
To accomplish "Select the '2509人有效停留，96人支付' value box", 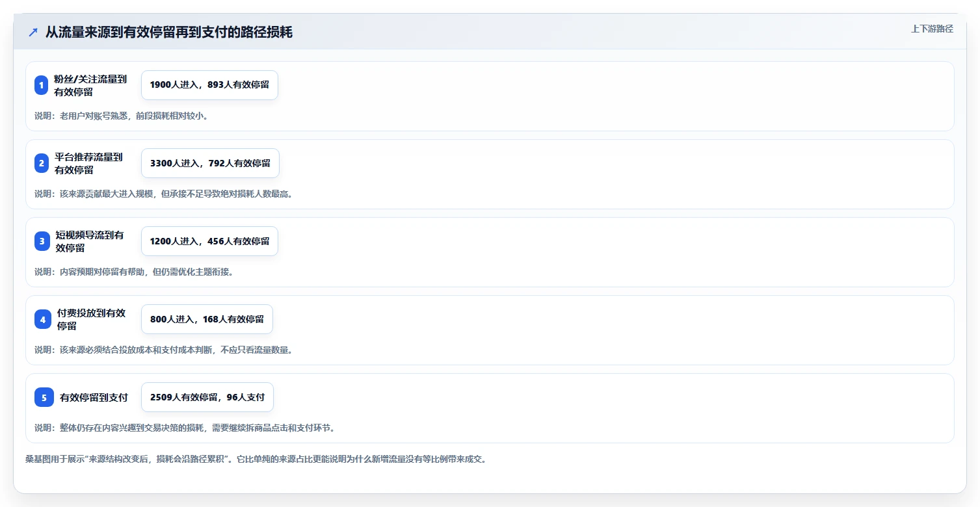I will (x=207, y=397).
